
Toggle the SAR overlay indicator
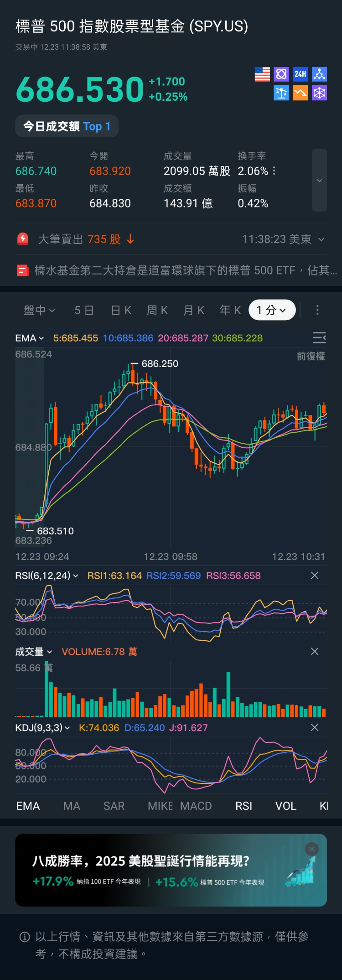[114, 806]
